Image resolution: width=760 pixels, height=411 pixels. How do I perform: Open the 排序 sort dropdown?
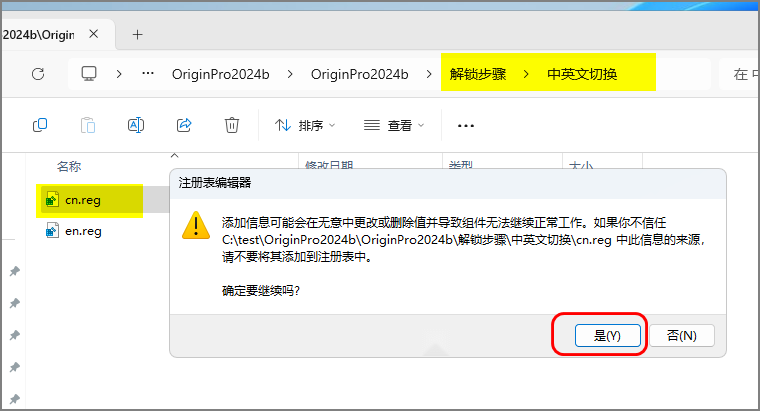305,126
